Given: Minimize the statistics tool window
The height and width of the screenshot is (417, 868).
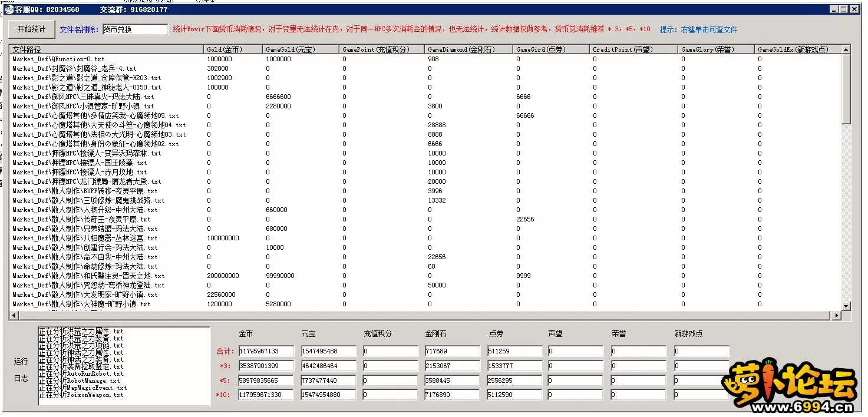Looking at the screenshot, I should [x=835, y=9].
